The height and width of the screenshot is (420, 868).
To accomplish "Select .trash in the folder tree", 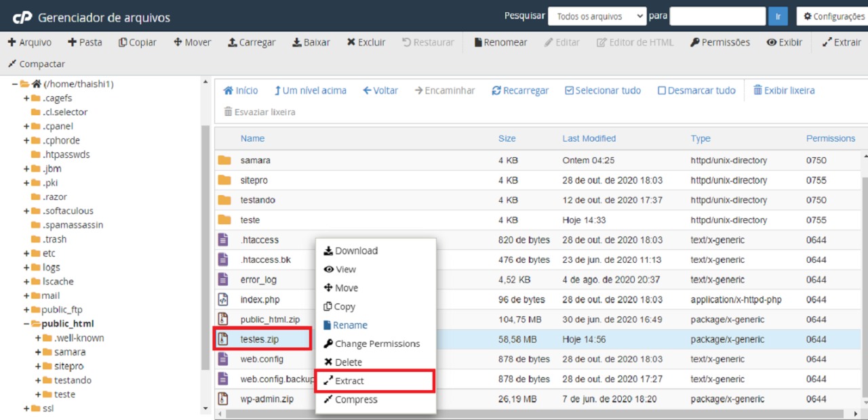I will pos(54,239).
